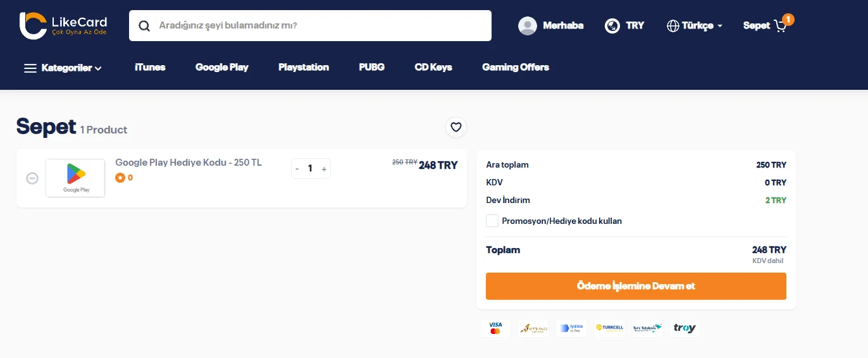Click the KDV dahil note
Viewport: 868px width, 358px height.
pyautogui.click(x=768, y=261)
